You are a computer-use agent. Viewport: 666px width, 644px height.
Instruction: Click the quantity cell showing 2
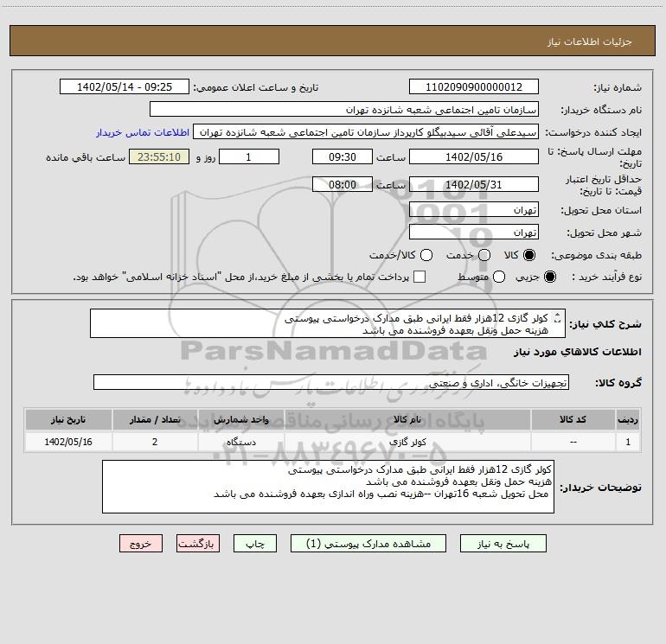click(x=155, y=442)
